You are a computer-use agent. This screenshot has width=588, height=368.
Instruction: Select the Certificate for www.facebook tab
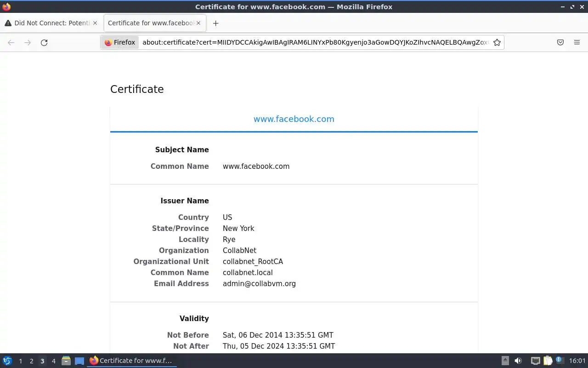[155, 23]
